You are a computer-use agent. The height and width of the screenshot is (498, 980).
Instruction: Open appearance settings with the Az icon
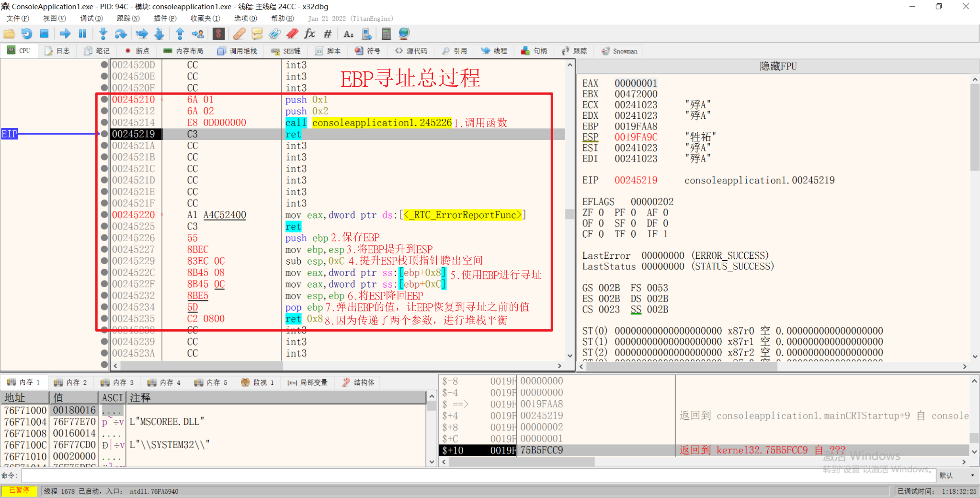(348, 34)
